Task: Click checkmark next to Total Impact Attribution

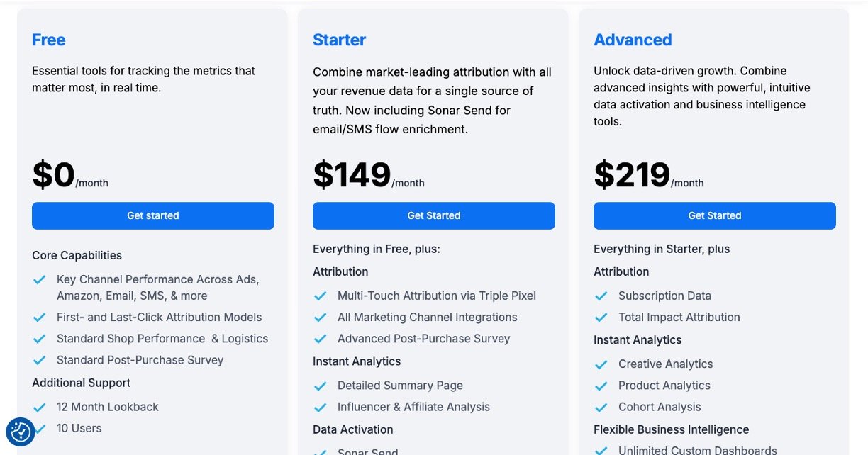Action: point(601,318)
